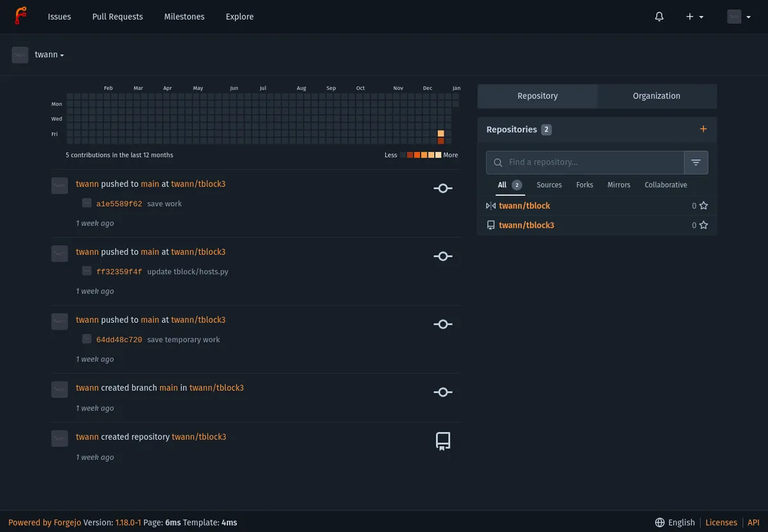Open the notifications bell
Screen dimensions: 768x532
[659, 17]
